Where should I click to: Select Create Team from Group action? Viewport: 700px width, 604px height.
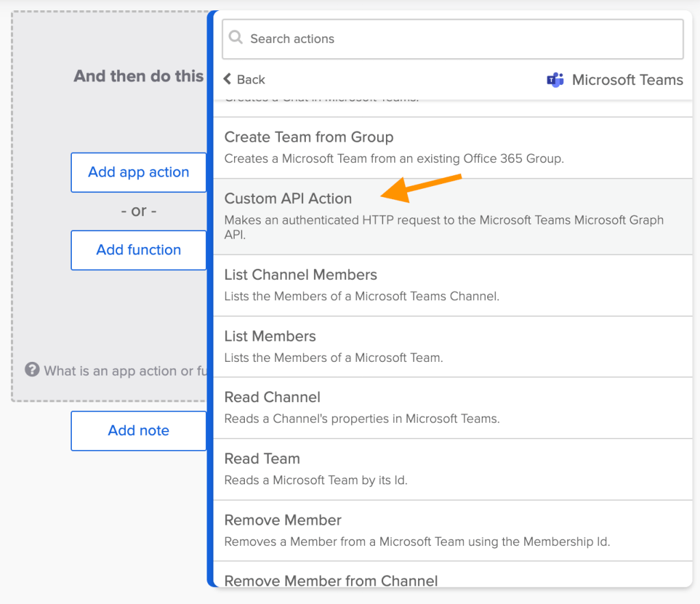(452, 147)
